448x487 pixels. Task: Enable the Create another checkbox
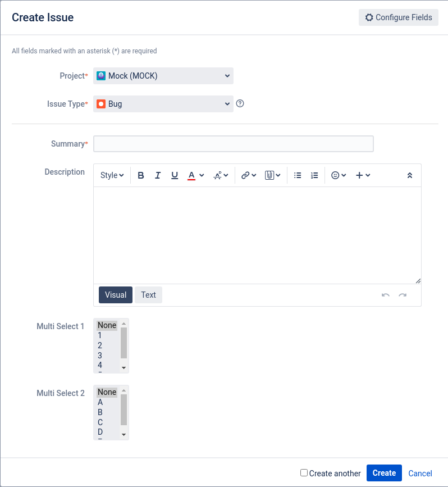click(304, 473)
